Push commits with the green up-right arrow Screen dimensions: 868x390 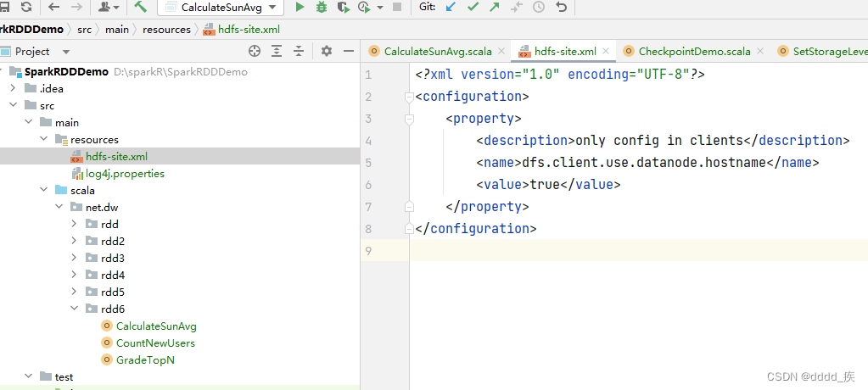click(x=495, y=7)
